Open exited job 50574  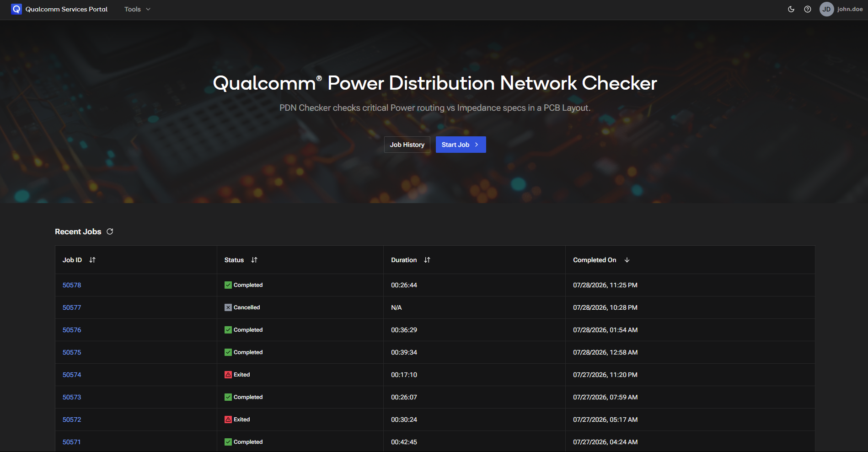[72, 375]
